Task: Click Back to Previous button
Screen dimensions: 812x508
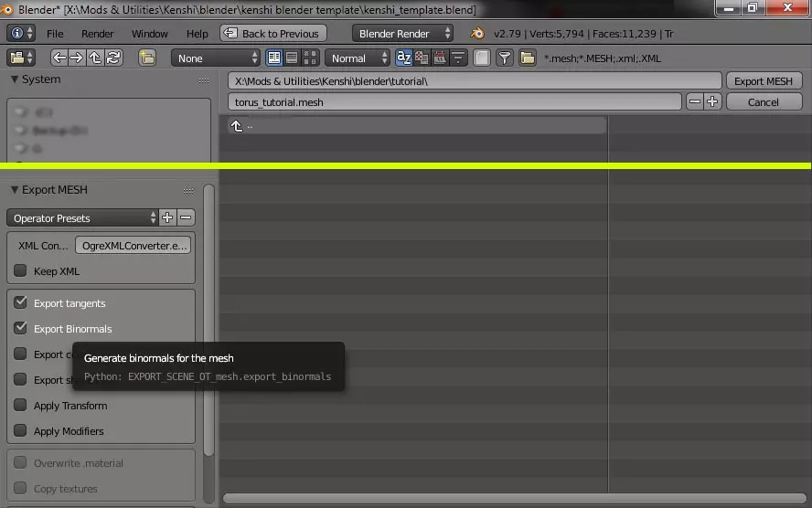Action: point(273,34)
